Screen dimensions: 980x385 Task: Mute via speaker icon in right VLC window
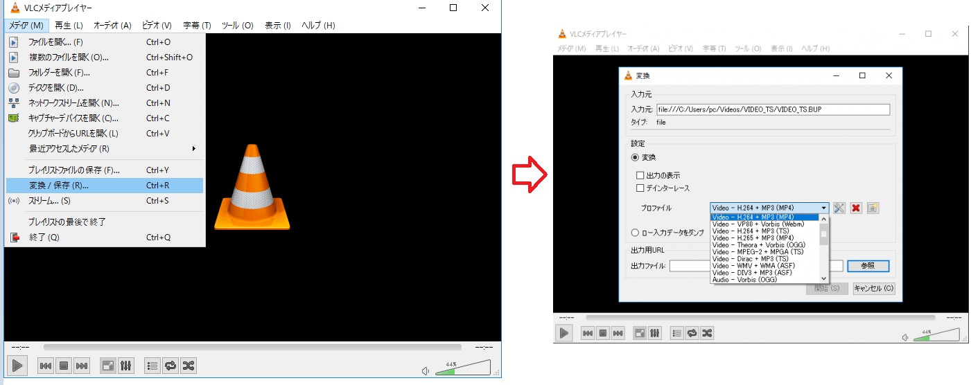(x=905, y=337)
